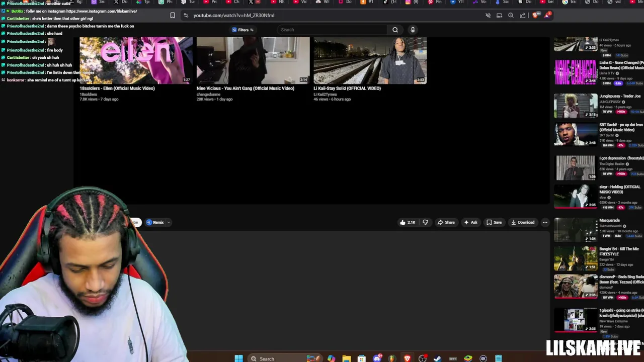Expand the arrow next to Remix
644x362 pixels.
pyautogui.click(x=169, y=222)
